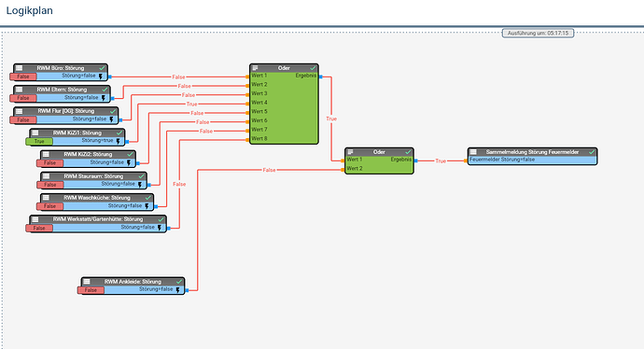Screen dimensions: 644x349
Task: Click the red False badge of RWM Flur [OG]
Action: (23, 119)
